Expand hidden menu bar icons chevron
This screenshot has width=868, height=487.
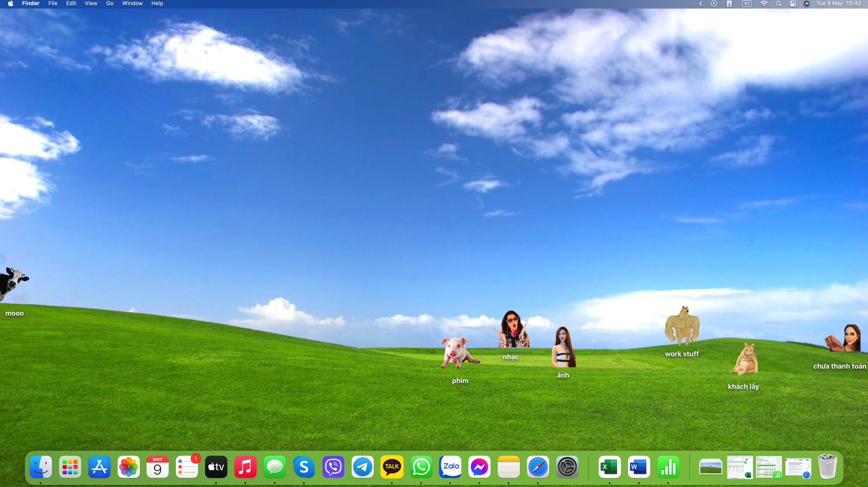pos(700,3)
